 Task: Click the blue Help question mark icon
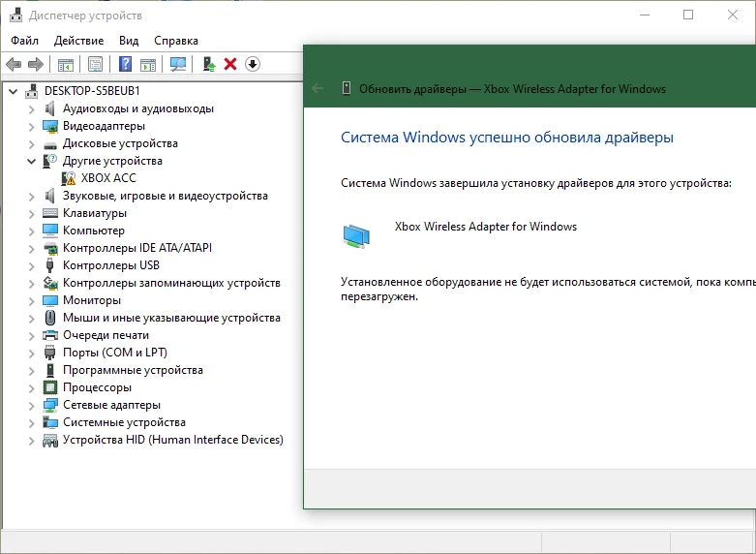click(x=125, y=64)
